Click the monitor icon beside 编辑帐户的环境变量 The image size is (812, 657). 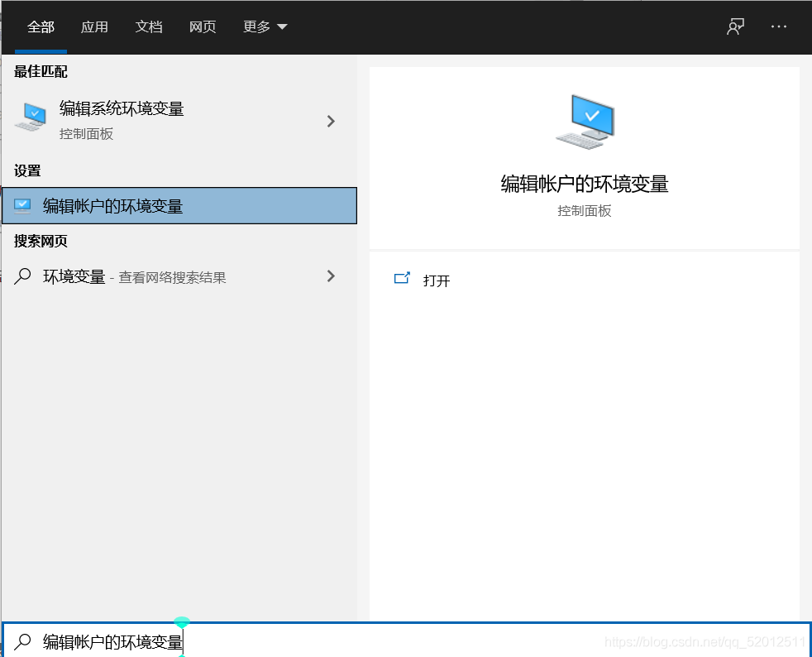point(23,206)
